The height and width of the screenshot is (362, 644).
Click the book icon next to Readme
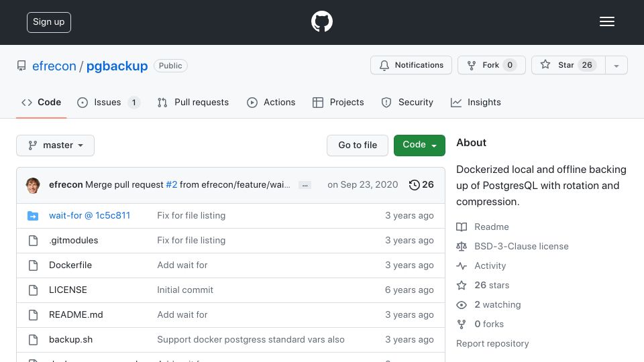point(462,227)
